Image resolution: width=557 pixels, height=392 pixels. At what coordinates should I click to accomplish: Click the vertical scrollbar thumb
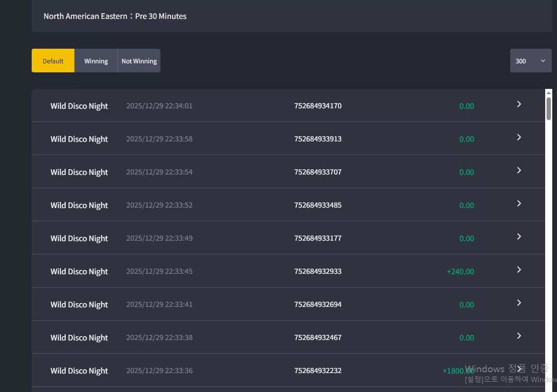coord(548,109)
